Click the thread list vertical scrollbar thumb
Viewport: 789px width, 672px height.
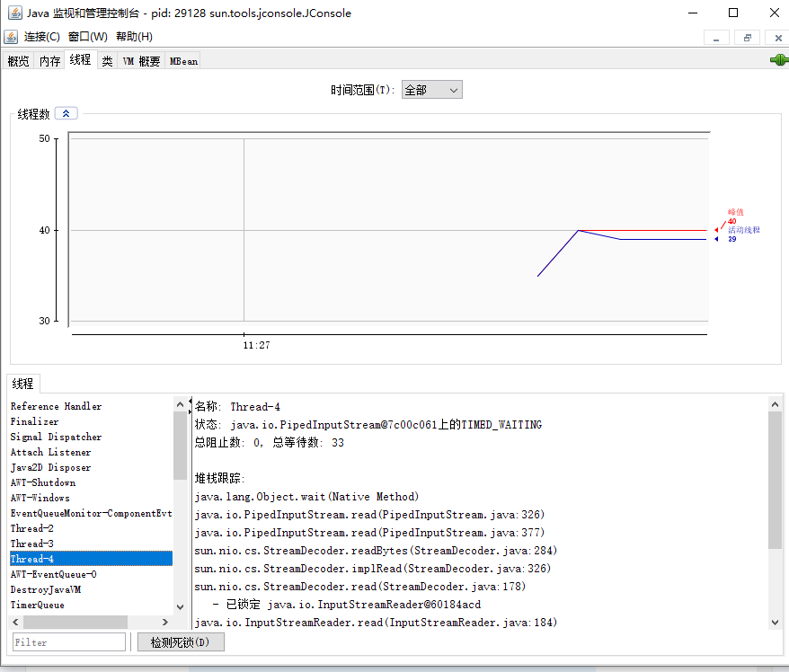(x=180, y=446)
